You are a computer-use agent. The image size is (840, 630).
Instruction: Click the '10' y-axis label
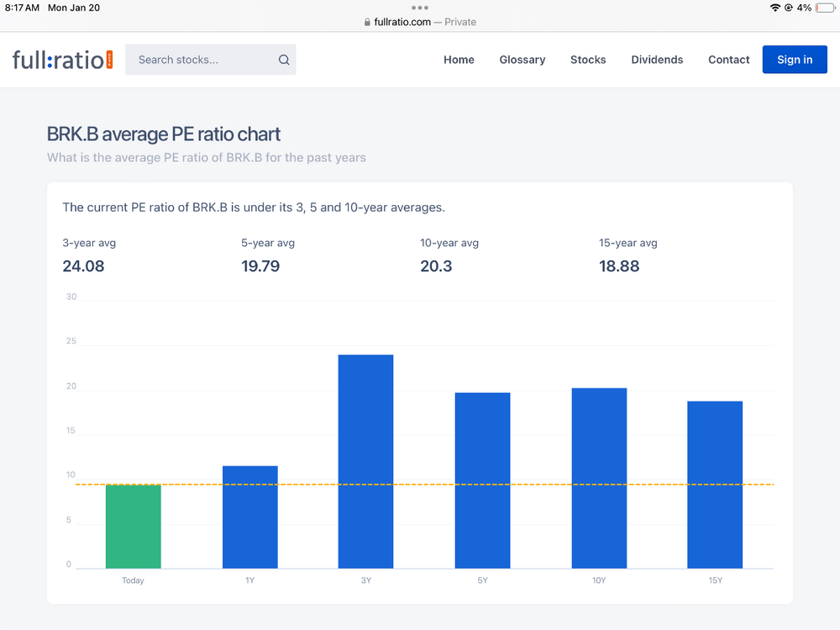[71, 475]
